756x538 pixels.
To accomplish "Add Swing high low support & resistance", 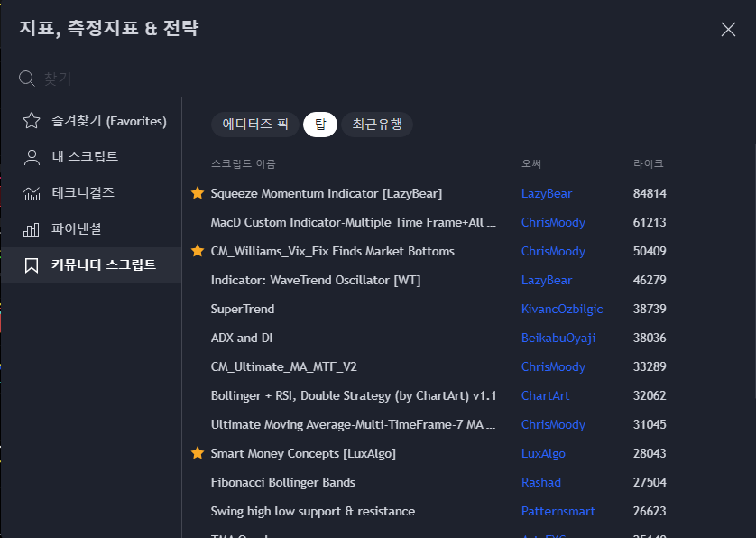I will click(312, 512).
